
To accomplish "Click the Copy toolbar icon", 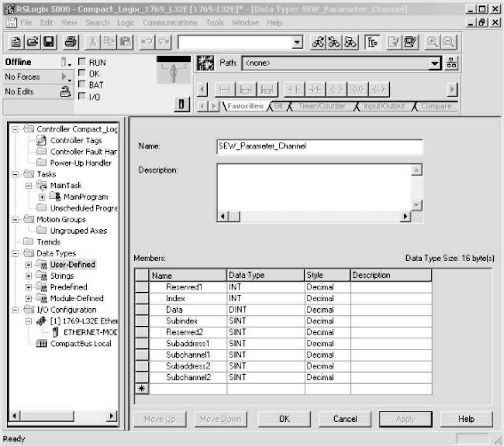I will [109, 42].
